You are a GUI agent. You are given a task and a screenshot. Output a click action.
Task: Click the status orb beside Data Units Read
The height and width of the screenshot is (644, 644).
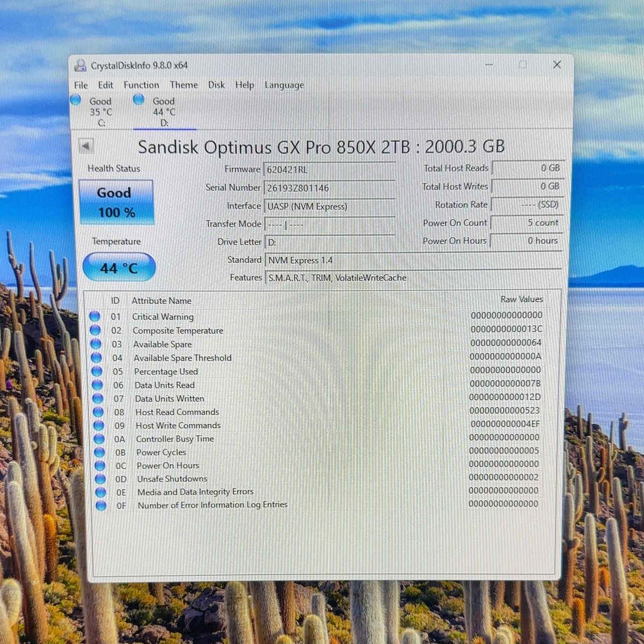[x=97, y=385]
